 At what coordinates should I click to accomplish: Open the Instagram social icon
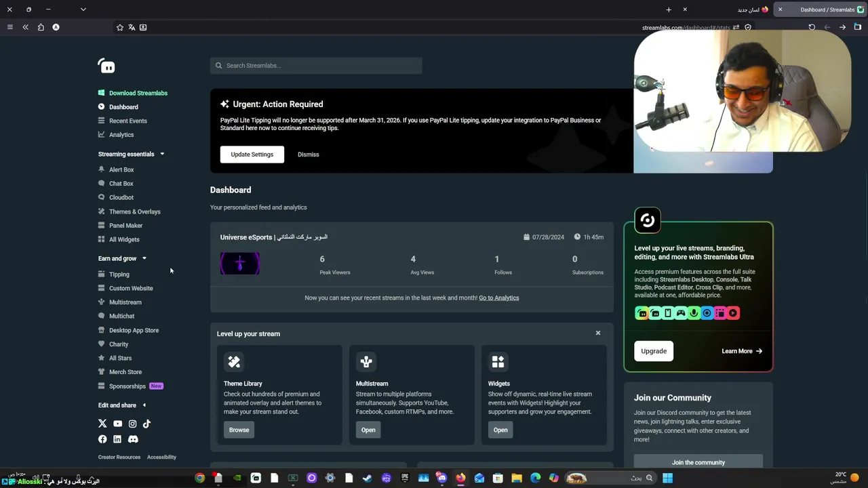[x=132, y=424]
